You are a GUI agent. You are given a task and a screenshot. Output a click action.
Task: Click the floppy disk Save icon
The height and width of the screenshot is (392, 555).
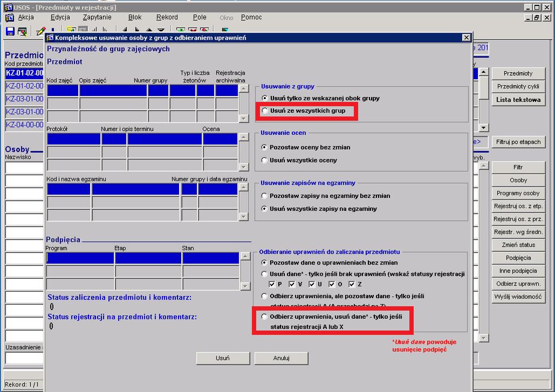10,31
